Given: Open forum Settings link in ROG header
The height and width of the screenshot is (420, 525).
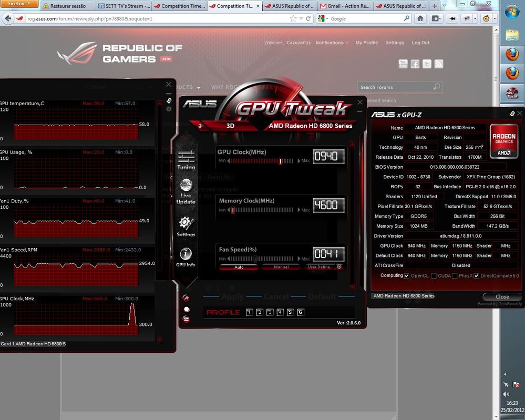Looking at the screenshot, I should click(x=395, y=43).
